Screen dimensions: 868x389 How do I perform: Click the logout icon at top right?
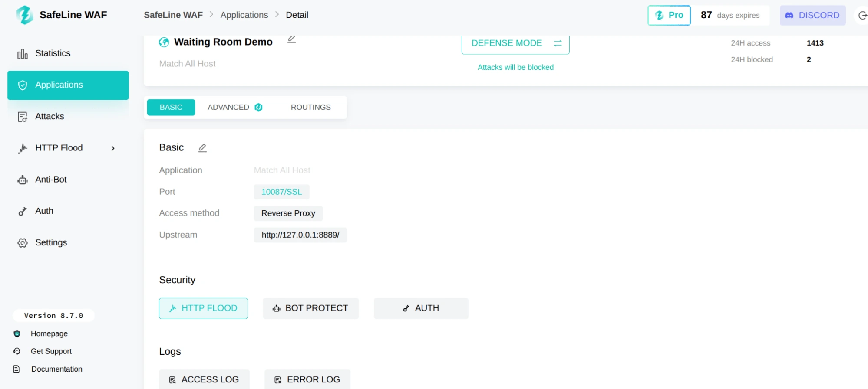[862, 15]
